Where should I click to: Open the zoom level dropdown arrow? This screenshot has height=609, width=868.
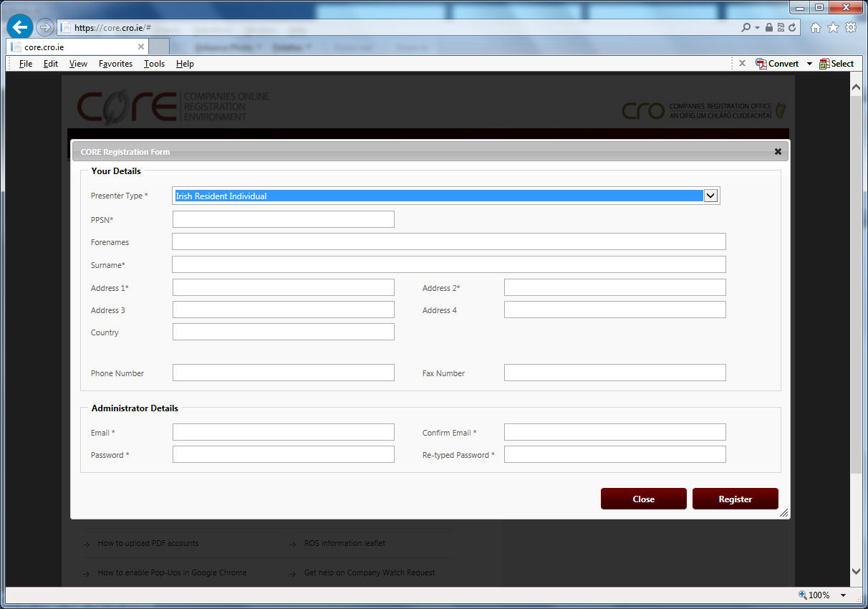843,595
